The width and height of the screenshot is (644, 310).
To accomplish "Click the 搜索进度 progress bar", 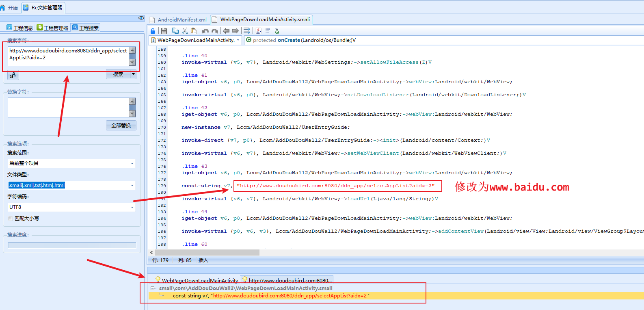I will click(72, 245).
